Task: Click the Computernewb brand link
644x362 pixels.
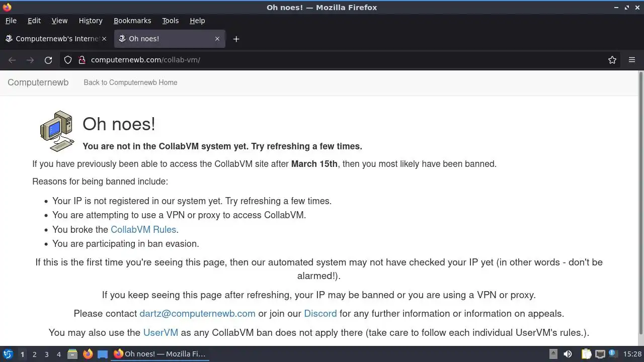Action: tap(38, 82)
